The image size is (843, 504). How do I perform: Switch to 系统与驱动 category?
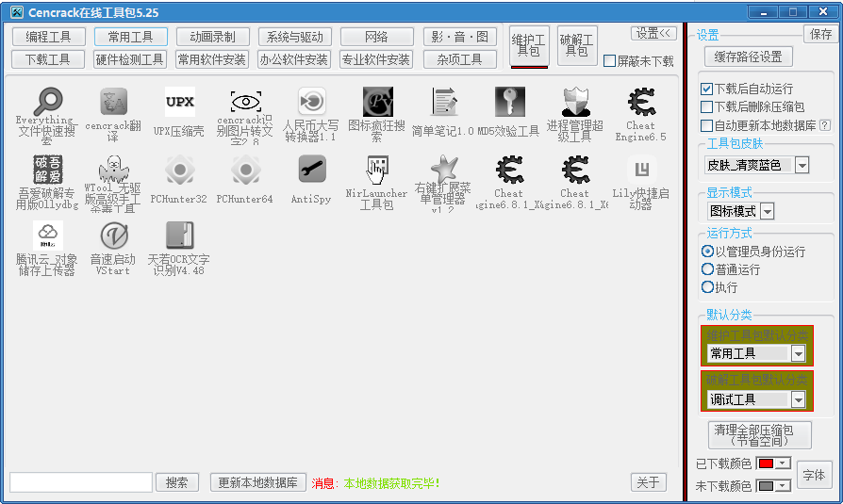(x=294, y=37)
